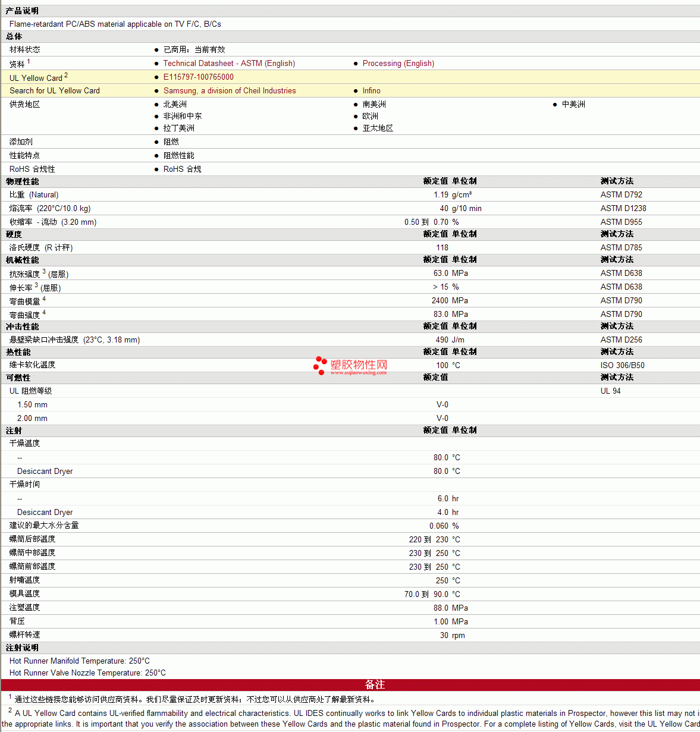Click ISO 306/B50 test method cell
Screen dimensions: 700x732
(x=623, y=365)
